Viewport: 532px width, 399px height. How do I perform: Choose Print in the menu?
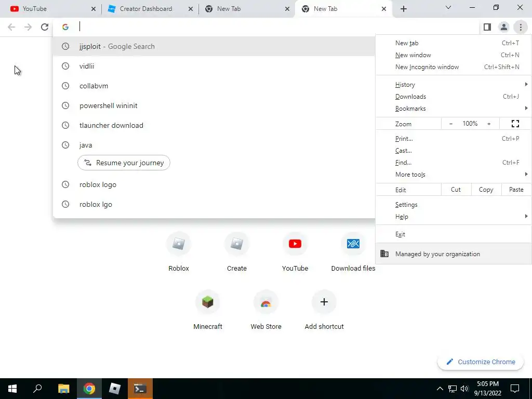[x=454, y=138]
